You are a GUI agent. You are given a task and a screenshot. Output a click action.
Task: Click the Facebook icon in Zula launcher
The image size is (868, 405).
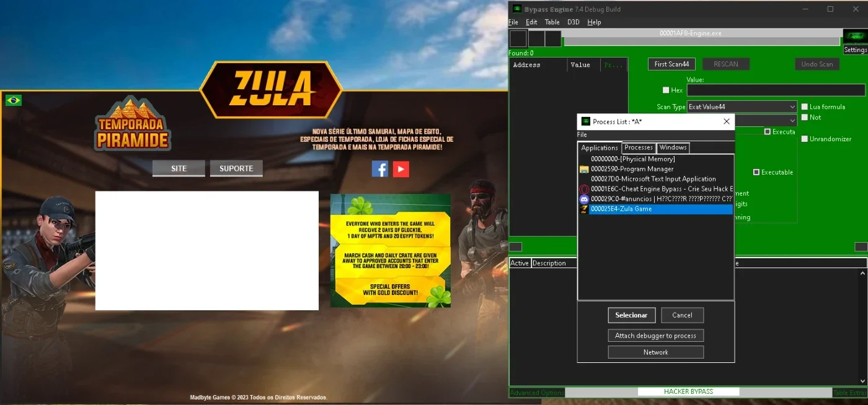[380, 169]
